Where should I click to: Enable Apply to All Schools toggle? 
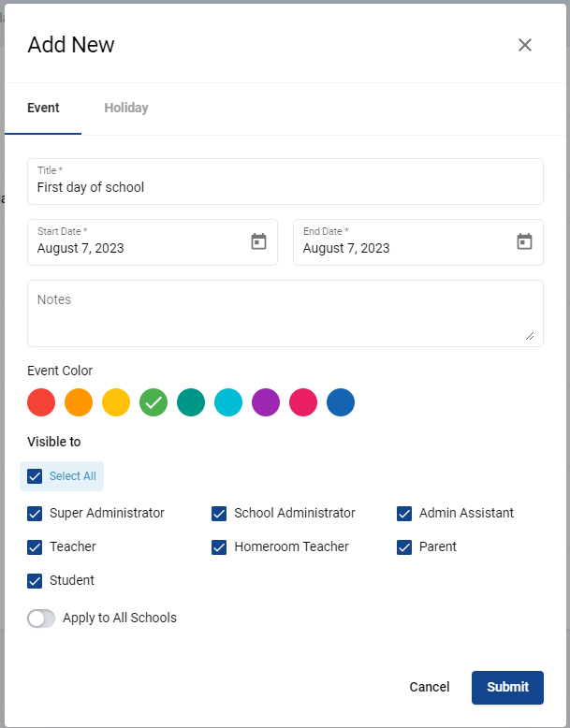tap(41, 619)
